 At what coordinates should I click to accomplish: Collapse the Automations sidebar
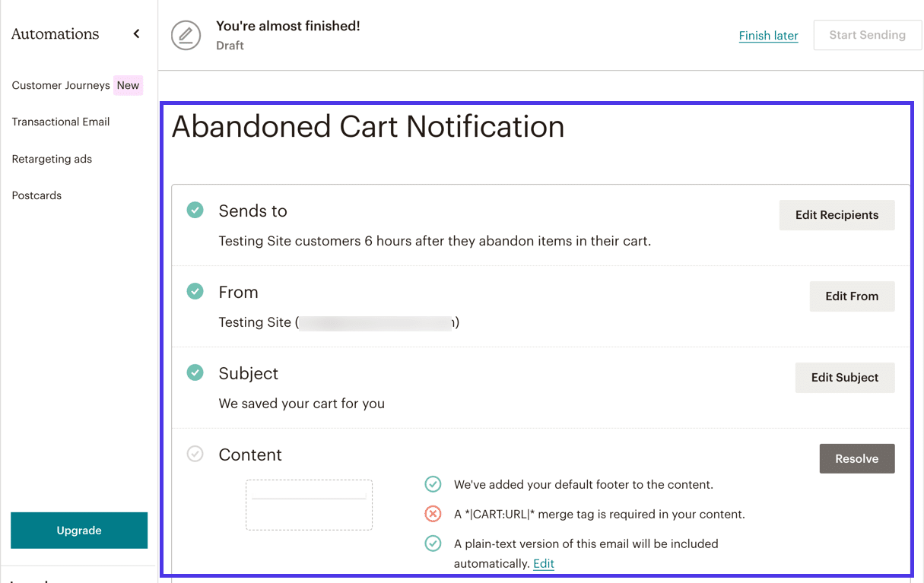point(136,33)
